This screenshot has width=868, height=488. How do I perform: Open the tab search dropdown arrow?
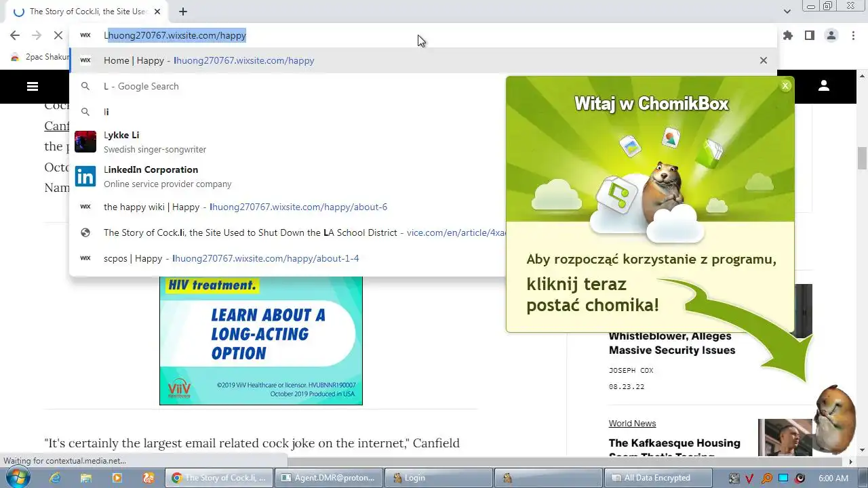[x=787, y=12]
